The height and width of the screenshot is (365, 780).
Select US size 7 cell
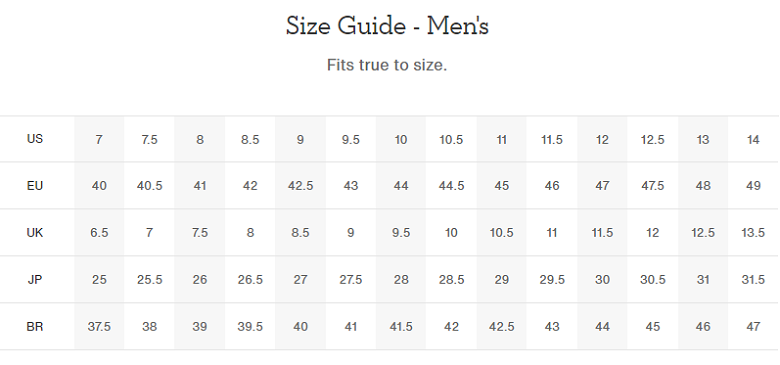pos(99,140)
